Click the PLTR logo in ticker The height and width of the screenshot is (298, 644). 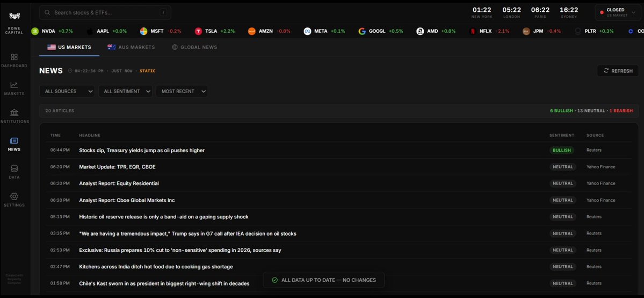point(578,31)
